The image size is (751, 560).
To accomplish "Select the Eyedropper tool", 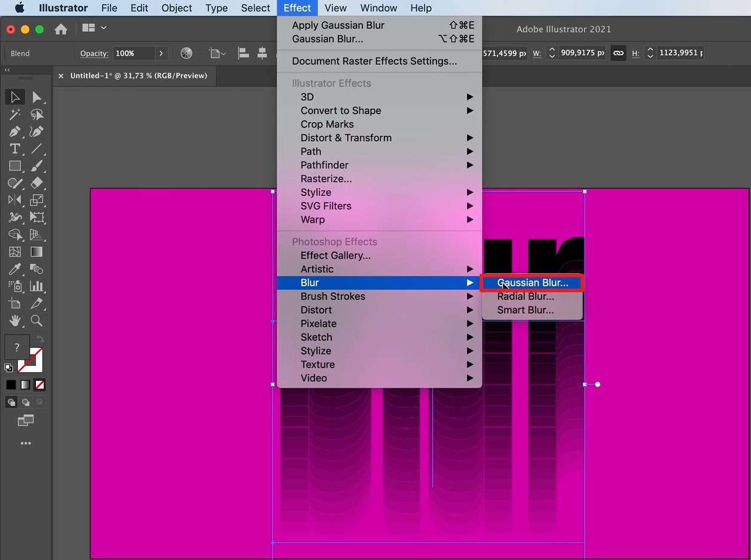I will [15, 269].
